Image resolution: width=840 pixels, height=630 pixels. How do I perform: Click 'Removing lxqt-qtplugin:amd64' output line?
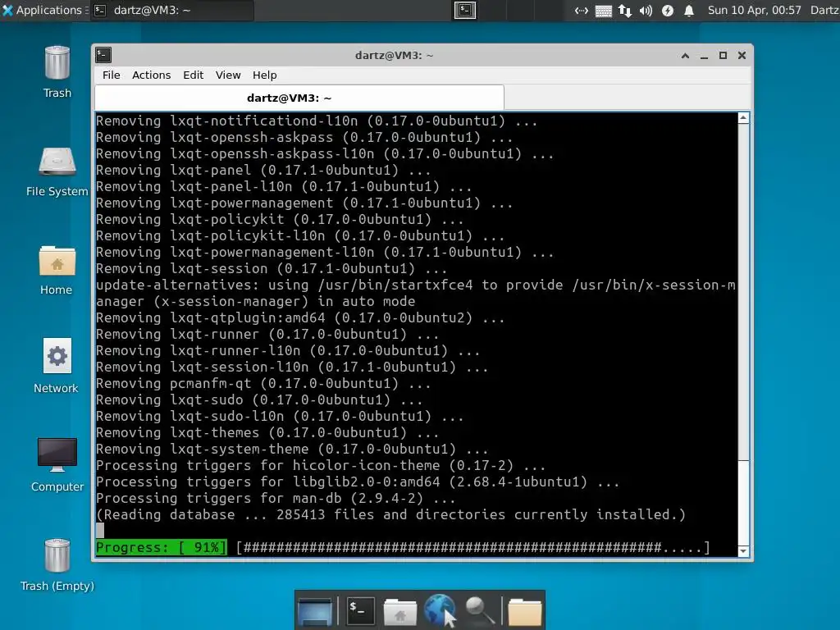[300, 318]
